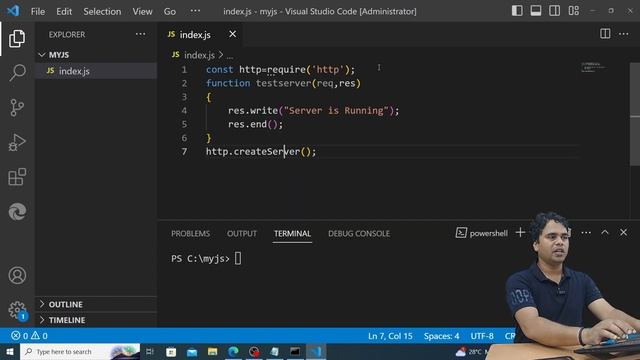Open Task View on the taskbar
Viewport: 640px width, 360px height.
(150, 351)
